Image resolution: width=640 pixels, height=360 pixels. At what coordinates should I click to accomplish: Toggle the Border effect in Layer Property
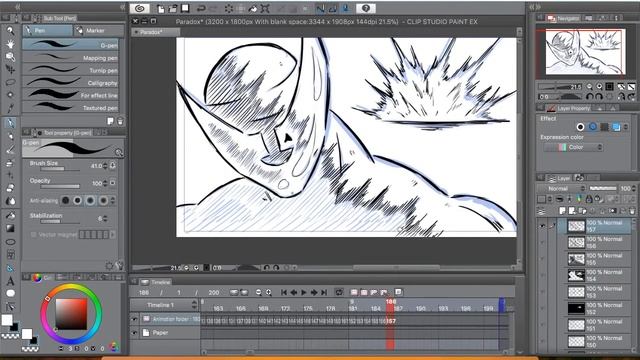(580, 127)
